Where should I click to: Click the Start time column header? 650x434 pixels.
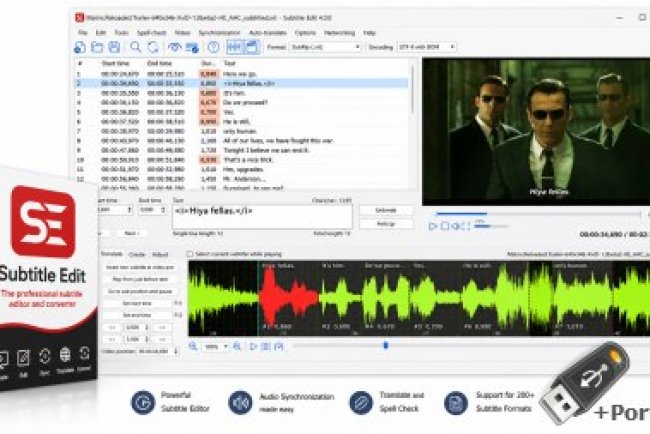click(116, 63)
